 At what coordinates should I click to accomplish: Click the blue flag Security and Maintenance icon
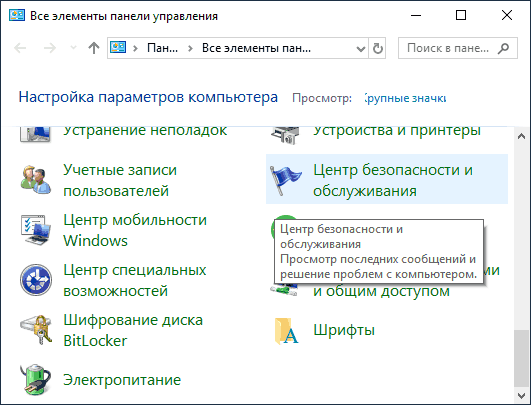click(285, 180)
